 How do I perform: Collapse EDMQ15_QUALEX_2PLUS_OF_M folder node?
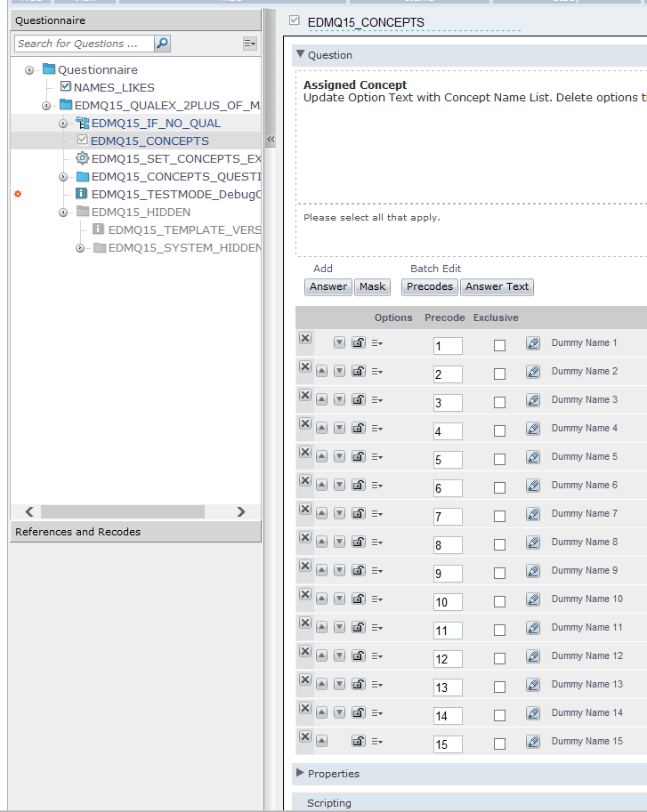coord(46,106)
